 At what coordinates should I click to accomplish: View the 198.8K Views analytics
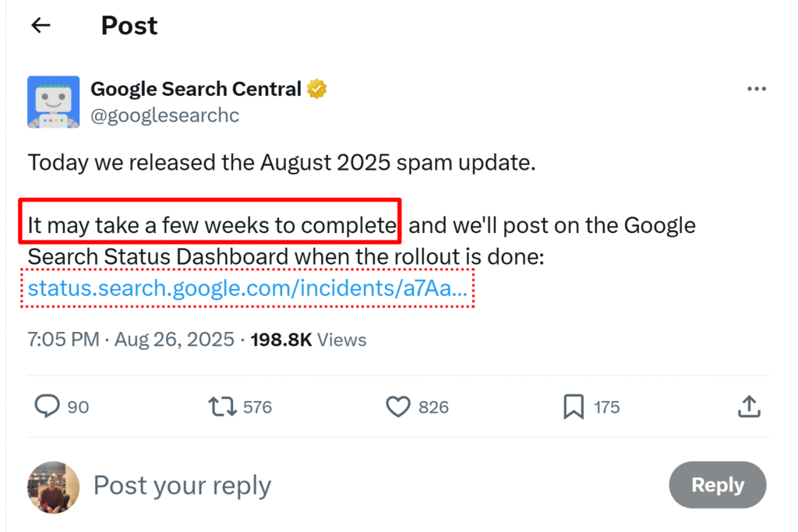[x=308, y=340]
